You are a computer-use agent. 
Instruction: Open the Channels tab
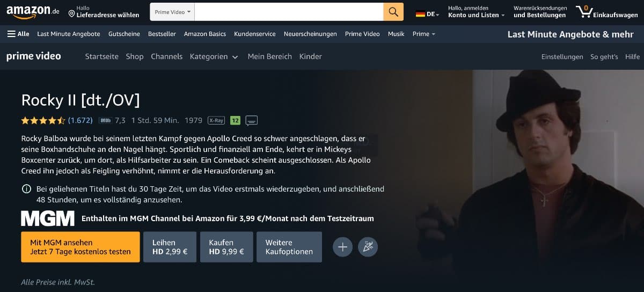click(x=167, y=56)
